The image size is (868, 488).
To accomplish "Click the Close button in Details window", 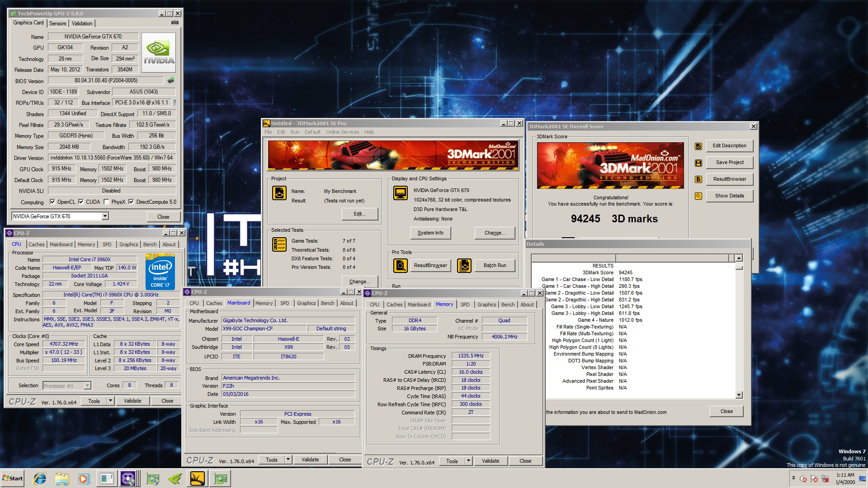I will coord(726,412).
